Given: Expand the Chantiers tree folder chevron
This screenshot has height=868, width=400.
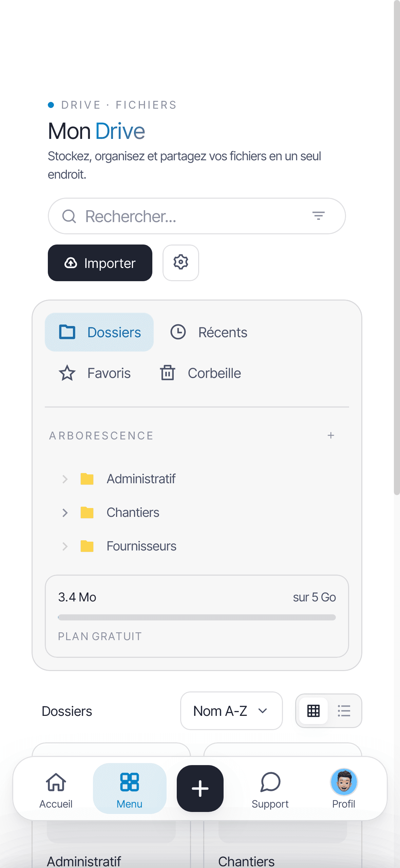Looking at the screenshot, I should point(65,513).
